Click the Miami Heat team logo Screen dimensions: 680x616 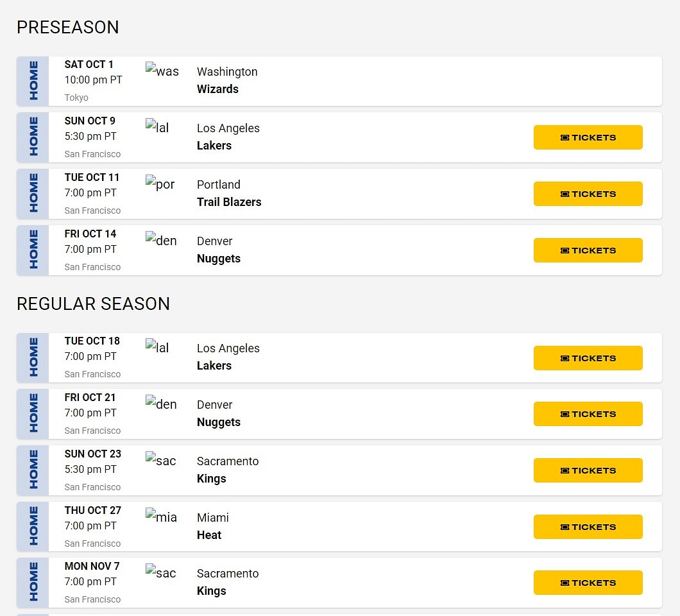pos(161,517)
